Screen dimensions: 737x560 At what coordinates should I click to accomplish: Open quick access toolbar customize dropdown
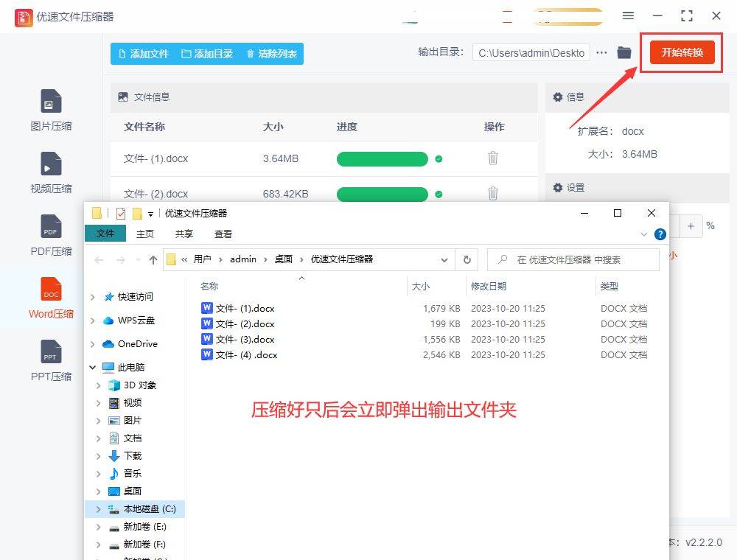(150, 214)
